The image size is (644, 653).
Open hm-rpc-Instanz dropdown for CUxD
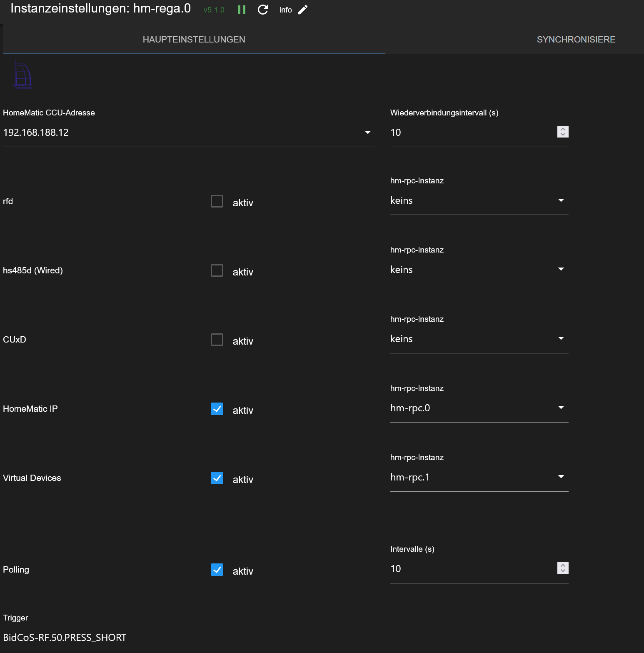tap(479, 339)
